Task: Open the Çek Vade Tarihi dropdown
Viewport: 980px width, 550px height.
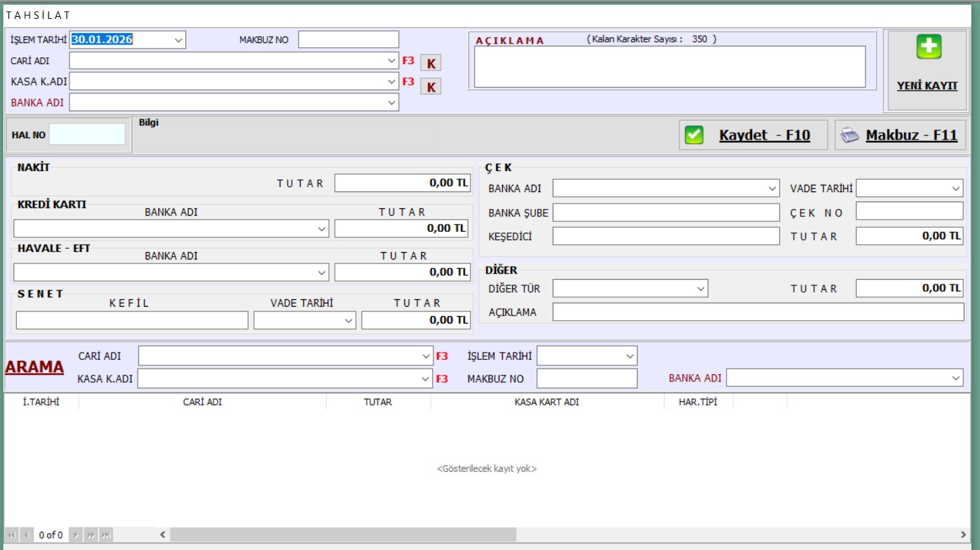Action: 956,189
